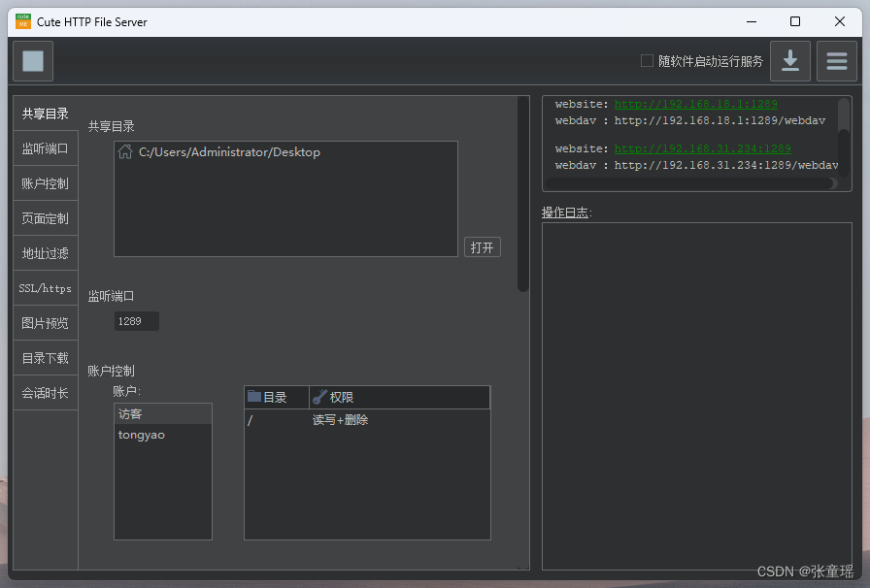Select the 地址过滤 sidebar section

pyautogui.click(x=45, y=252)
